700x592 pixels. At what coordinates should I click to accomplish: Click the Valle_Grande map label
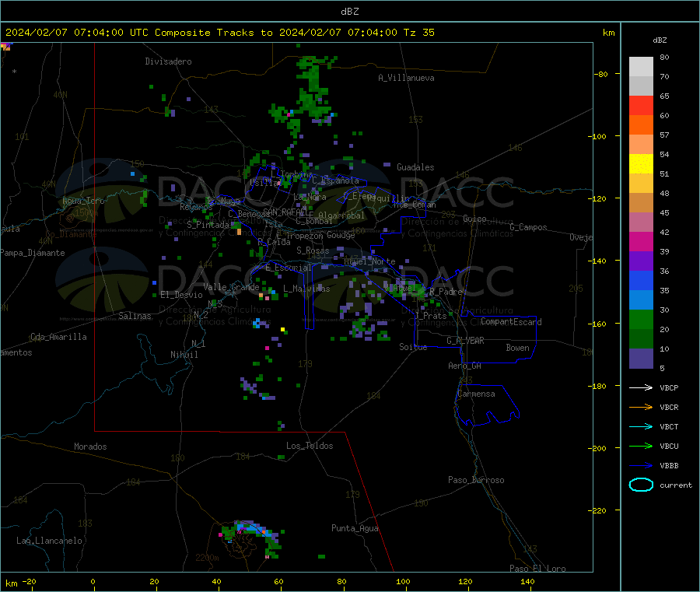click(231, 287)
